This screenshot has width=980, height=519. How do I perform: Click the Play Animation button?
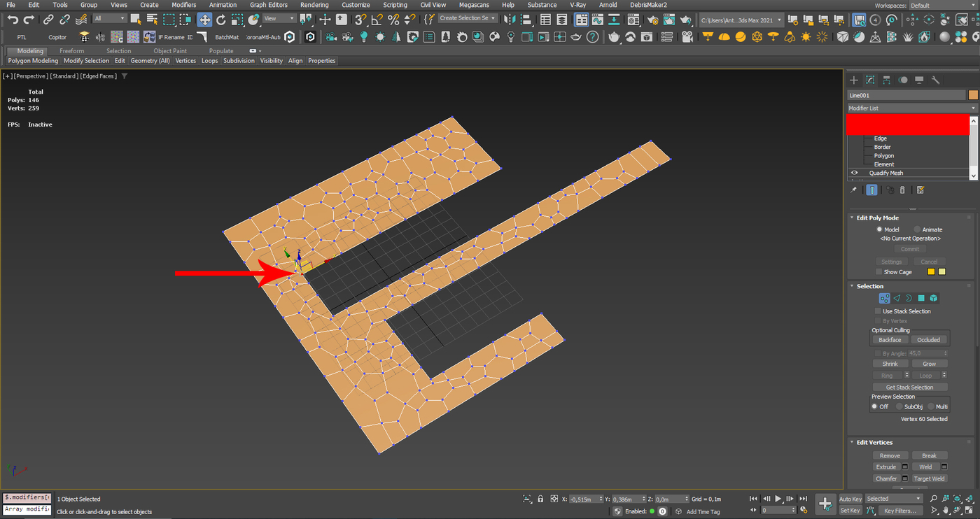click(778, 499)
